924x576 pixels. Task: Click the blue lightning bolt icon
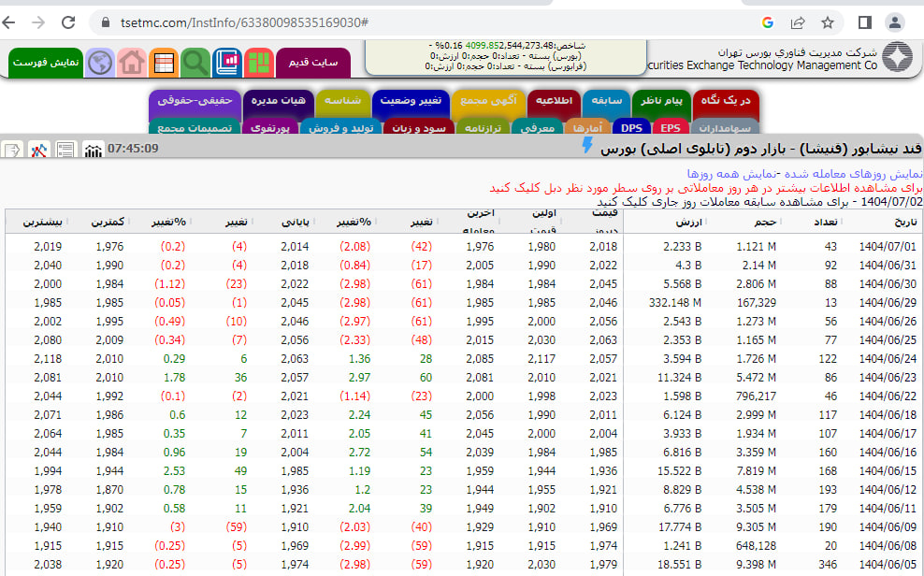[x=587, y=146]
